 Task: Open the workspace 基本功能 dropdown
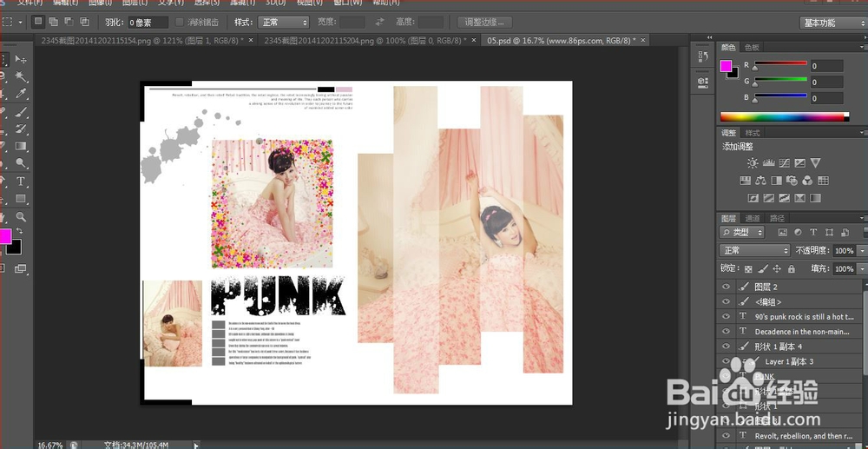[x=832, y=23]
